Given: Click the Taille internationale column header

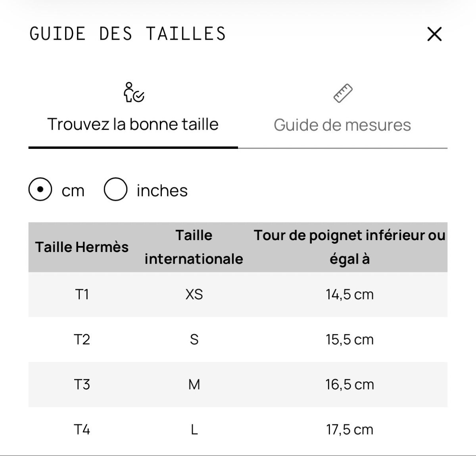Looking at the screenshot, I should click(x=194, y=247).
